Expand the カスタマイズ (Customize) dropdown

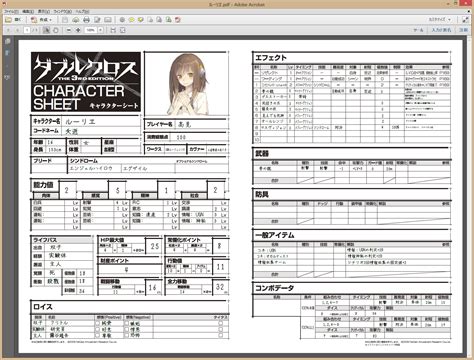[x=440, y=20]
